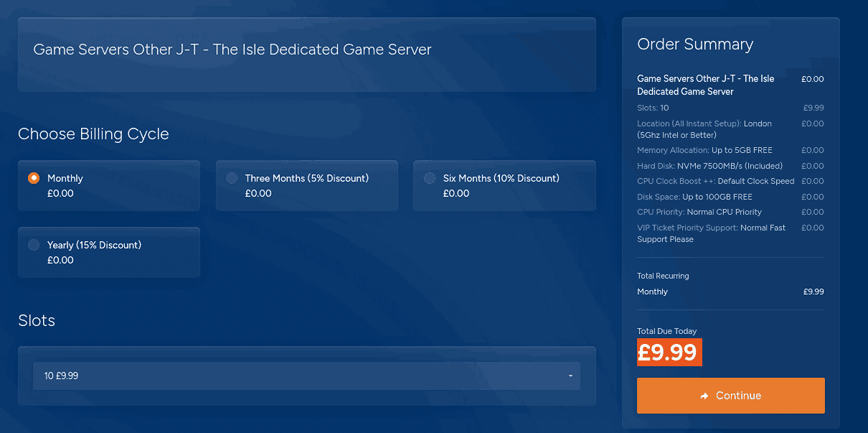The height and width of the screenshot is (433, 868).
Task: Open the Slots dropdown showing 10 £9.99
Action: 306,376
